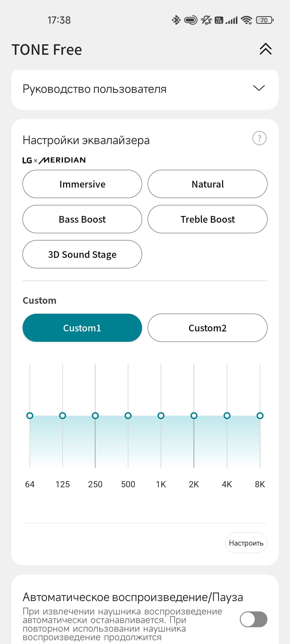Tap the LG x Meridian logo

[x=54, y=160]
